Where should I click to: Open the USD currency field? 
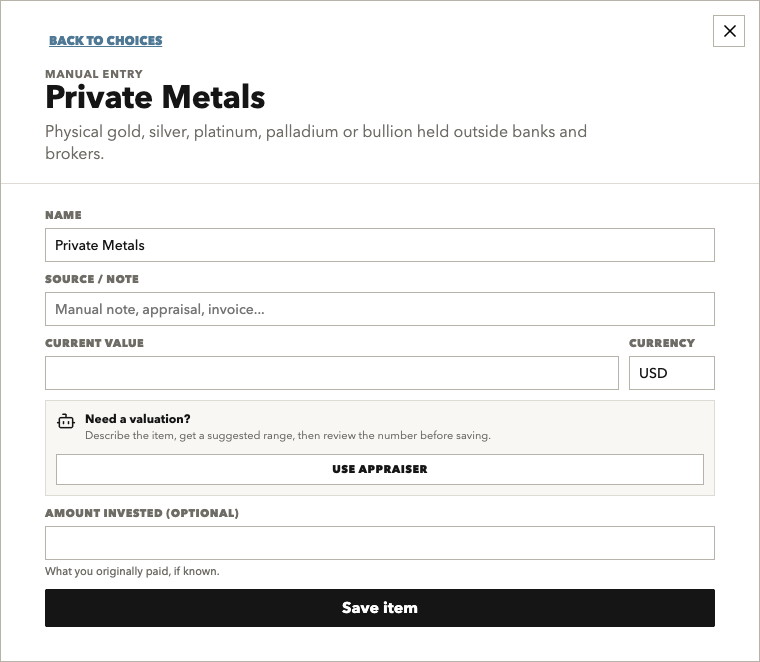point(672,373)
